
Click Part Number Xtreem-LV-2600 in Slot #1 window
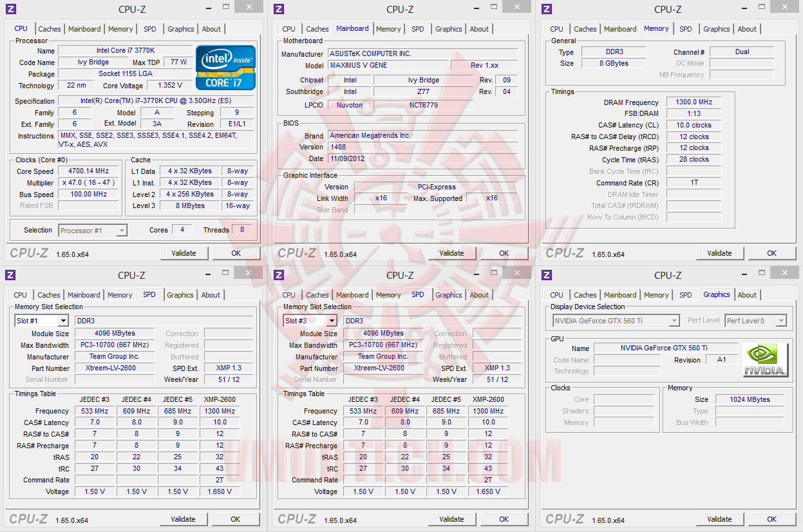coord(115,368)
